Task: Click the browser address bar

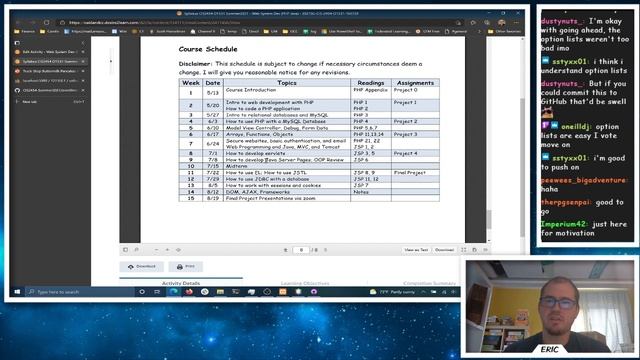Action: (x=261, y=22)
